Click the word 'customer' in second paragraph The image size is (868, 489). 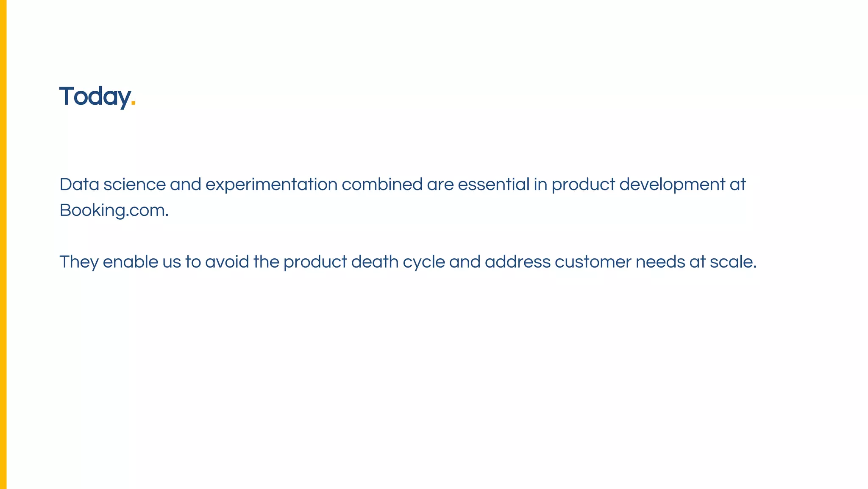tap(593, 262)
